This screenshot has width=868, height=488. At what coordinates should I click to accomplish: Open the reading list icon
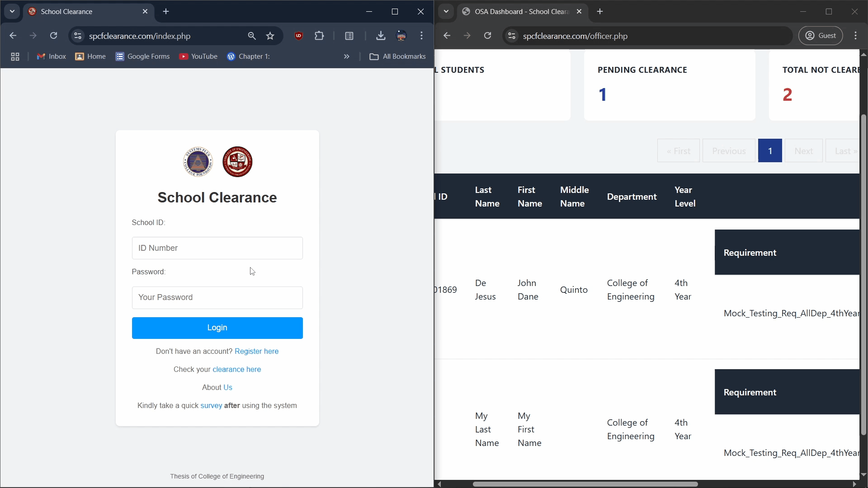tap(349, 36)
